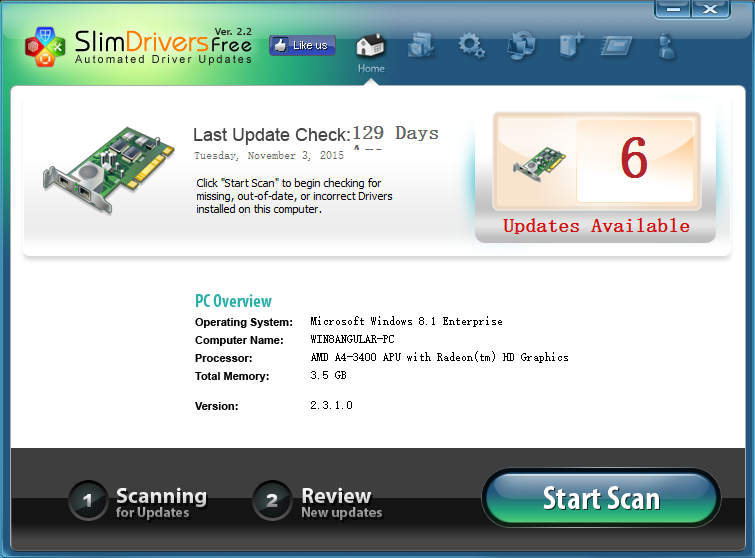This screenshot has height=558, width=755.
Task: Click the Ver. 2.2 label
Action: pyautogui.click(x=233, y=31)
